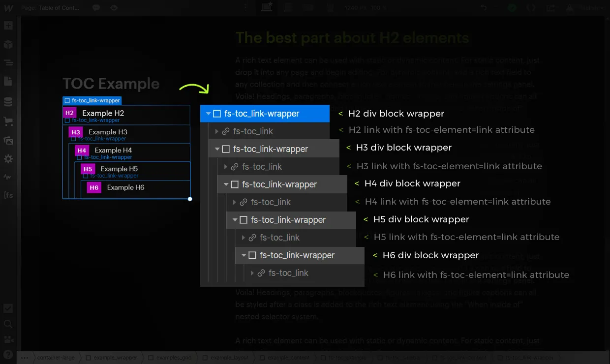Open the activity pulse panel in the sidebar

(8, 177)
